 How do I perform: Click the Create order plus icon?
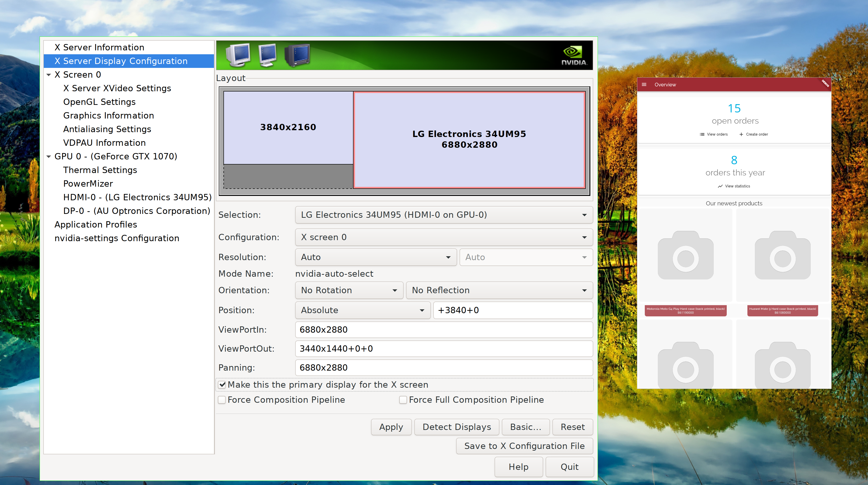point(741,134)
